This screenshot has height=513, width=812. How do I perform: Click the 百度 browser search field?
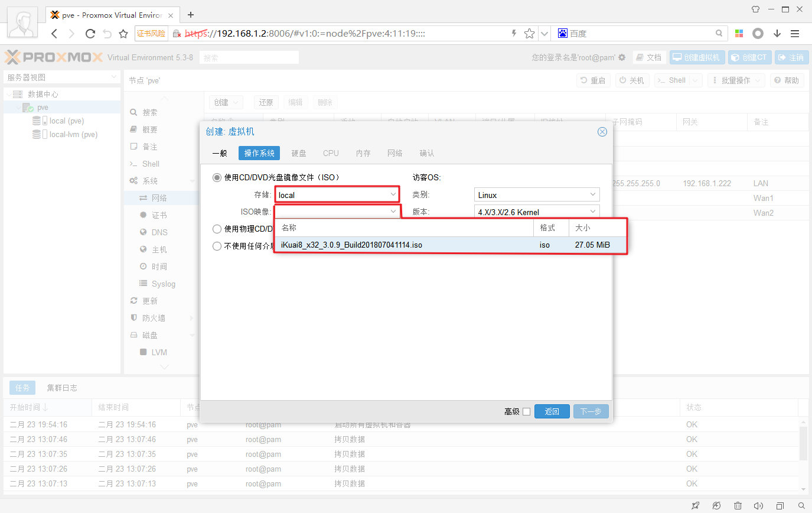tap(640, 34)
